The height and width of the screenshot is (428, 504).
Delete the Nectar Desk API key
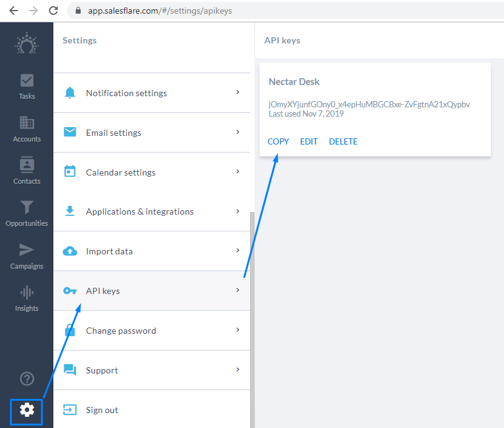pos(343,141)
